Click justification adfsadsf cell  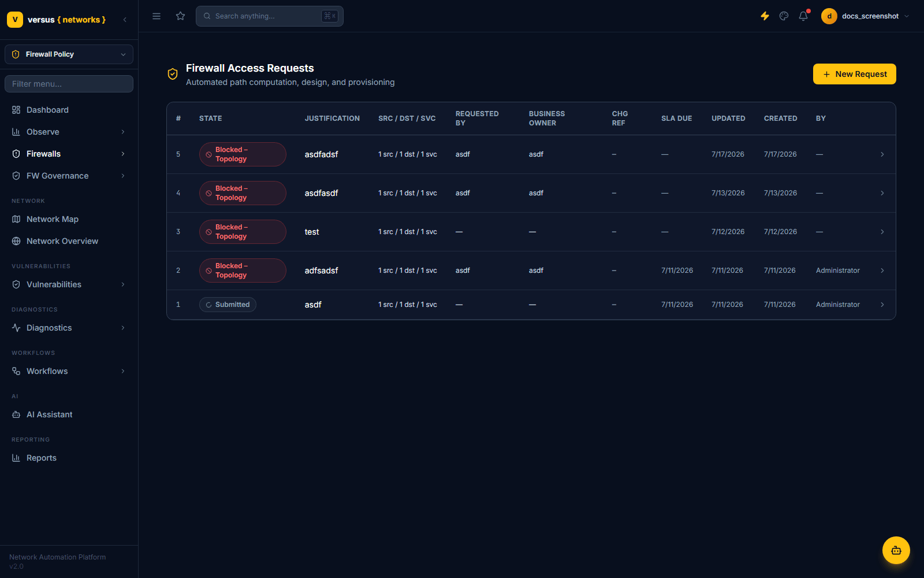click(322, 271)
